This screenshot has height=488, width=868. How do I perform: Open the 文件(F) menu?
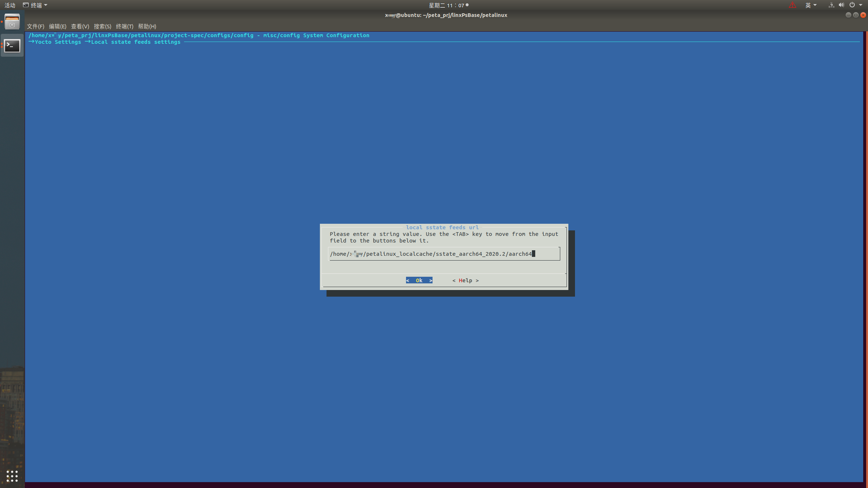[x=35, y=26]
